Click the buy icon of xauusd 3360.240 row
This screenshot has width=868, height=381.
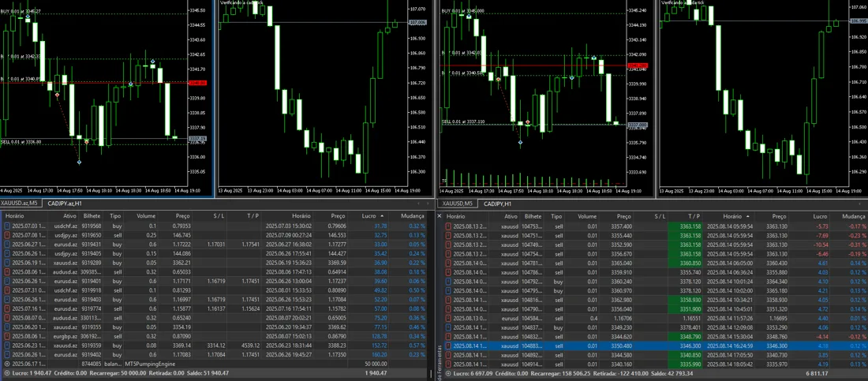[x=448, y=282]
